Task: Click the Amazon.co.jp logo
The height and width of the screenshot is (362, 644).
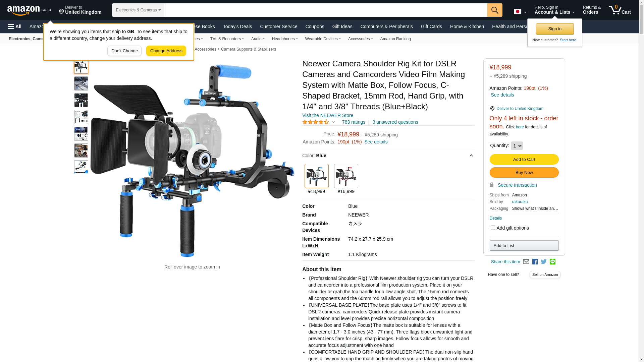Action: (29, 10)
